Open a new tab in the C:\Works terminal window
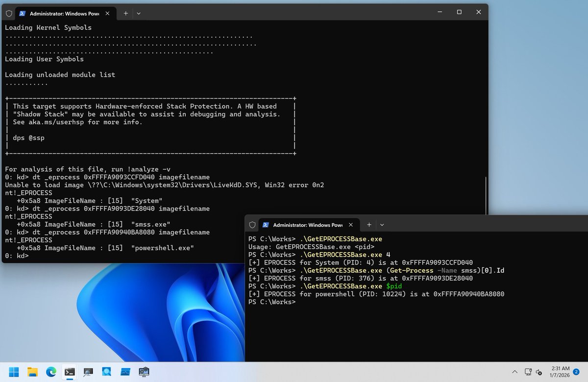The width and height of the screenshot is (588, 382). (x=369, y=225)
